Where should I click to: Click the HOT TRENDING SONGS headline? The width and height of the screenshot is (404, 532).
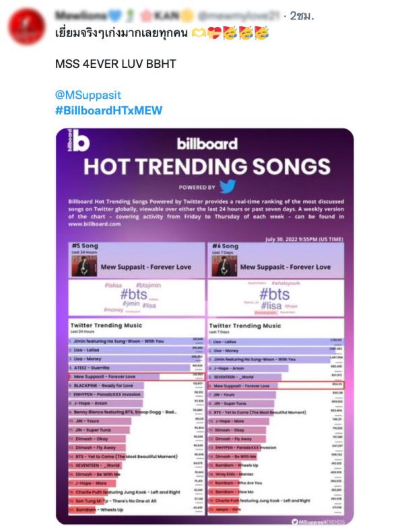pyautogui.click(x=207, y=166)
